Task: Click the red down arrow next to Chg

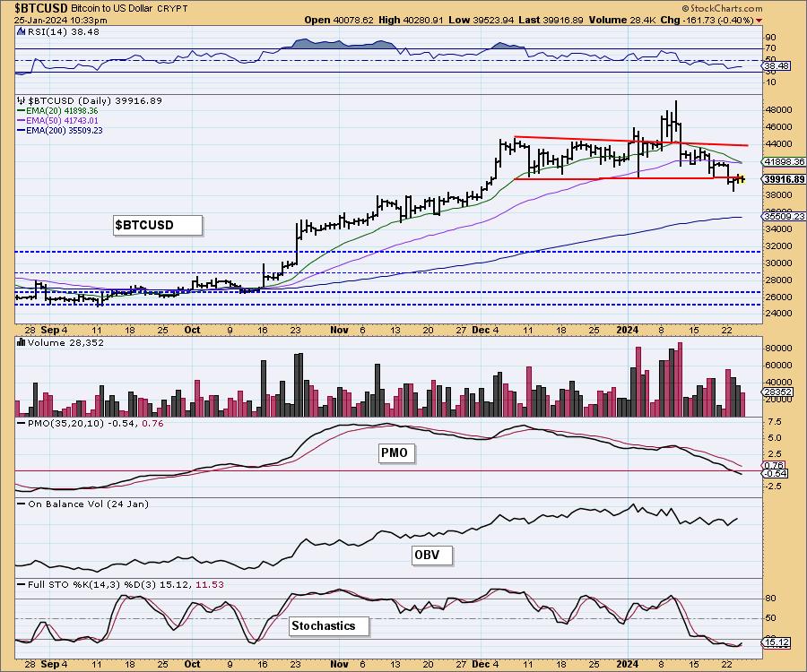Action: (x=759, y=21)
